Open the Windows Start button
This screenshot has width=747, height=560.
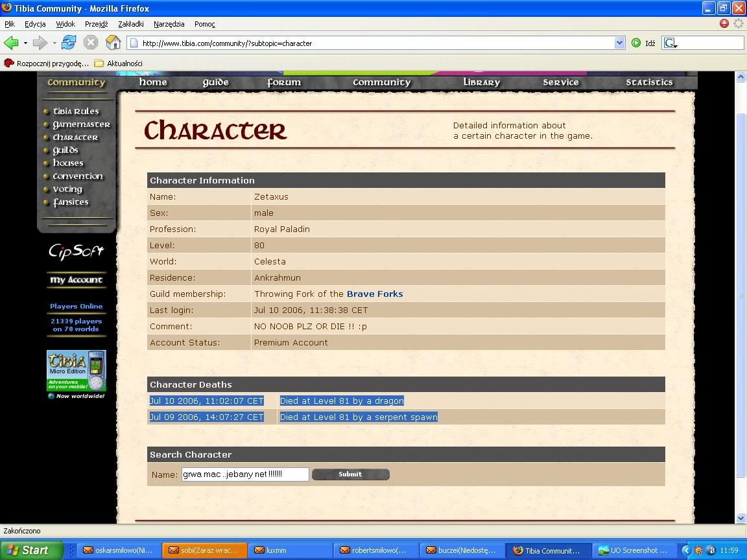pyautogui.click(x=31, y=550)
